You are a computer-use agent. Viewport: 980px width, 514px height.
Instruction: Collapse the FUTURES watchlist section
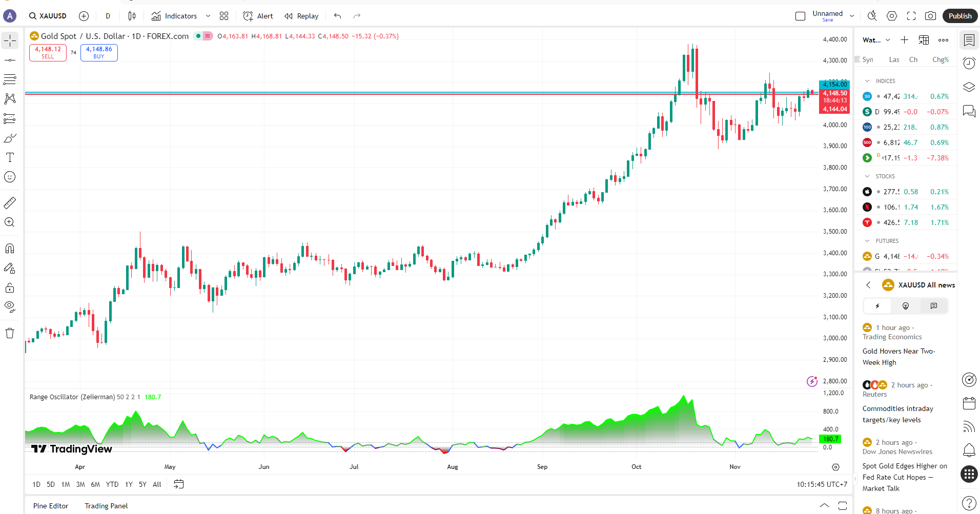(867, 241)
